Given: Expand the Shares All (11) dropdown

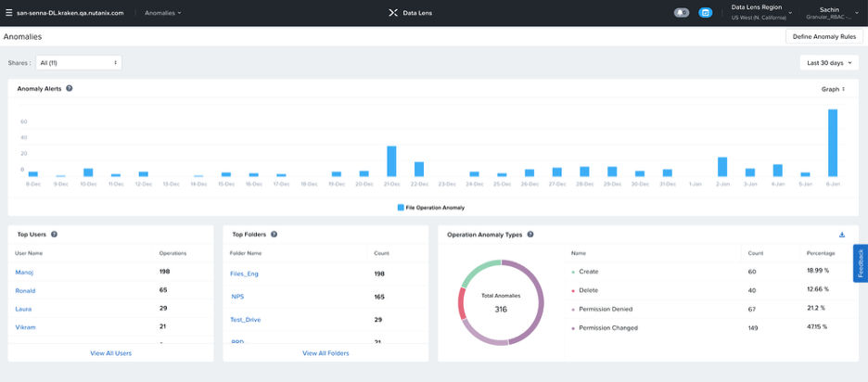Looking at the screenshot, I should 78,62.
